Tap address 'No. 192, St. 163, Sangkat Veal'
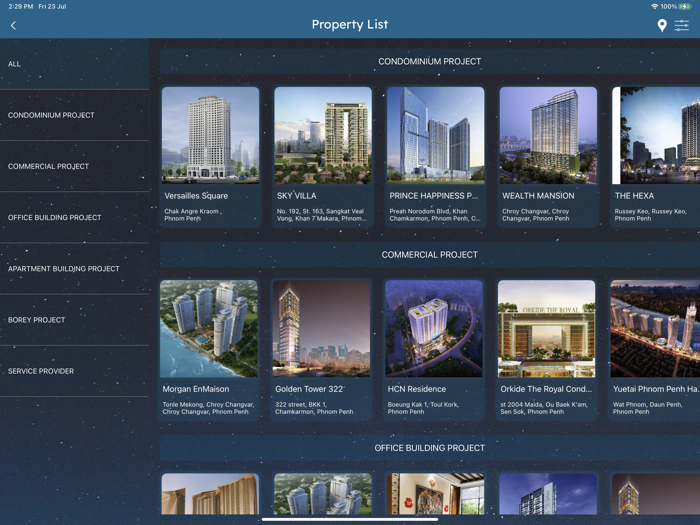 [x=321, y=215]
